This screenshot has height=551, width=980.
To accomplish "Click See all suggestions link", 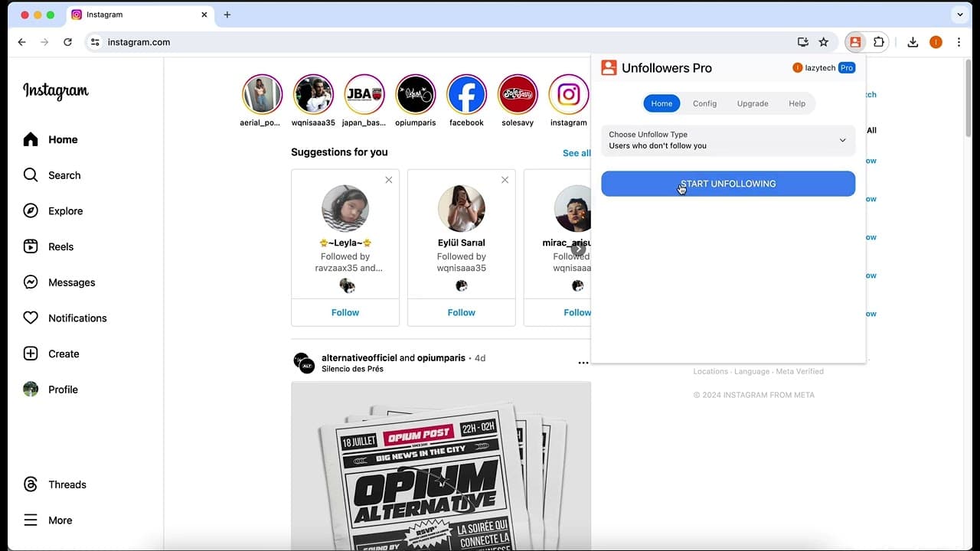I will tap(577, 153).
